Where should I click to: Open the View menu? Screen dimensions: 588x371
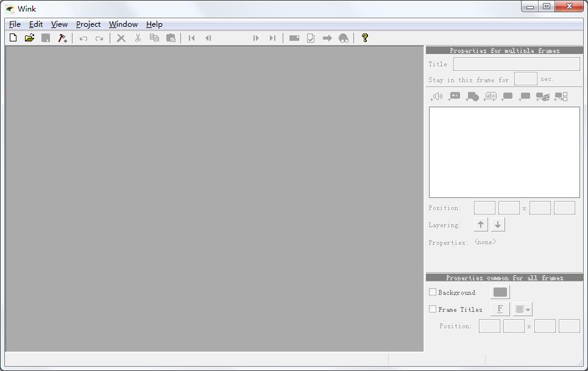coord(59,24)
